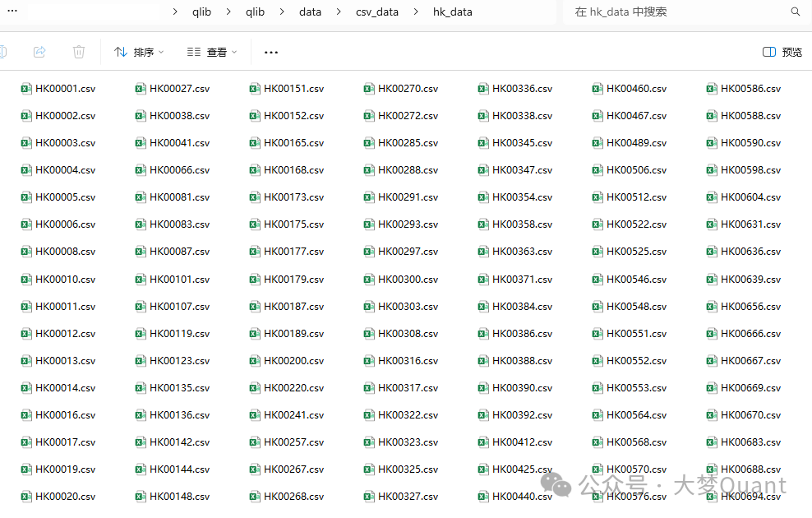Expand the chevron before first qlib breadcrumb
The height and width of the screenshot is (518, 812).
point(175,12)
